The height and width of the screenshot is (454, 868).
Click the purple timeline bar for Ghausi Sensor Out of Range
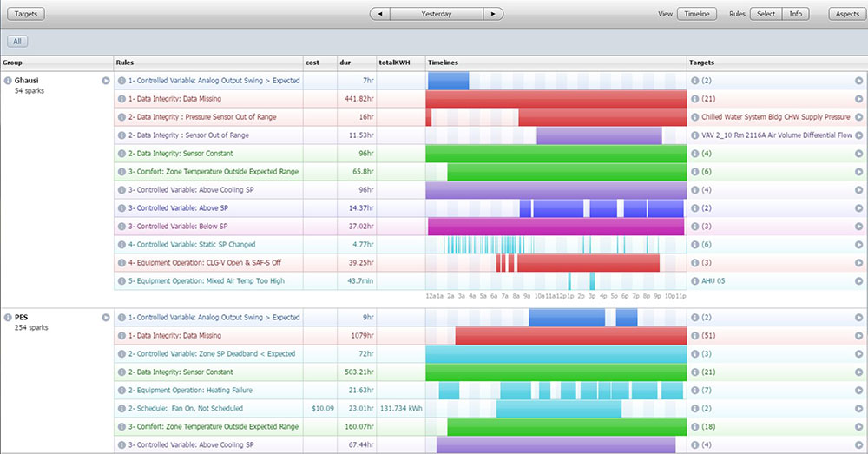pyautogui.click(x=599, y=135)
